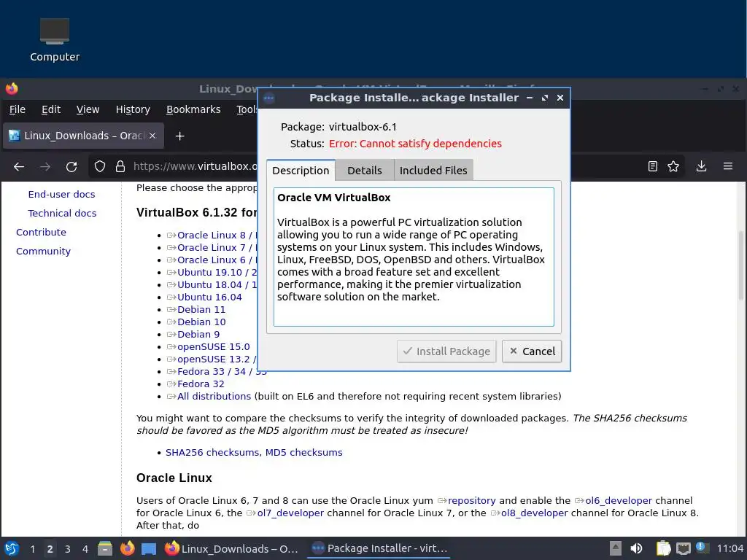This screenshot has width=747, height=560.
Task: Open the Technical docs link
Action: coord(63,214)
